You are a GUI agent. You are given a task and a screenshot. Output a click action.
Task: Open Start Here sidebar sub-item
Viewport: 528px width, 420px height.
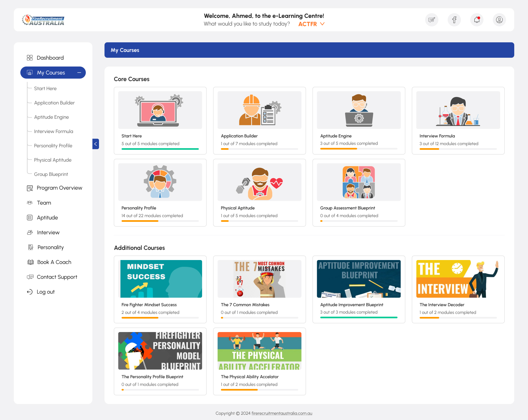(45, 89)
